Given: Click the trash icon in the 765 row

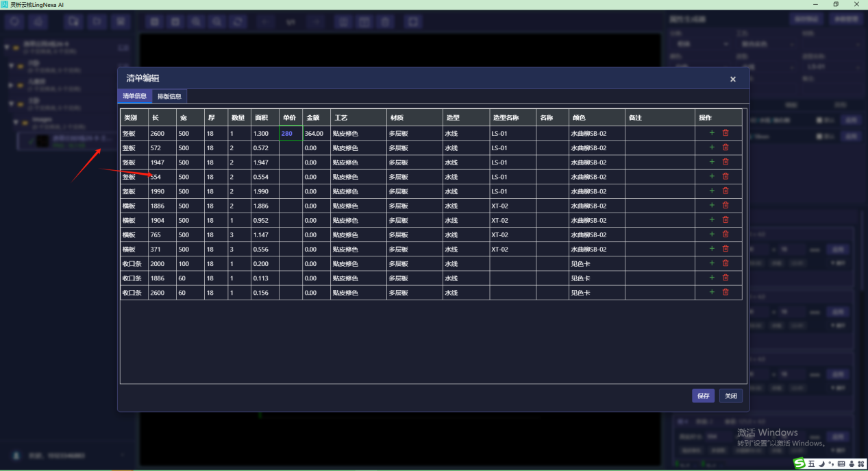Looking at the screenshot, I should point(726,234).
